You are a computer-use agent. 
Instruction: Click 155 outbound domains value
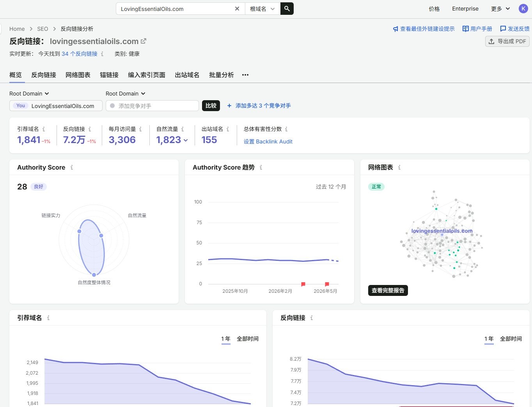[209, 140]
